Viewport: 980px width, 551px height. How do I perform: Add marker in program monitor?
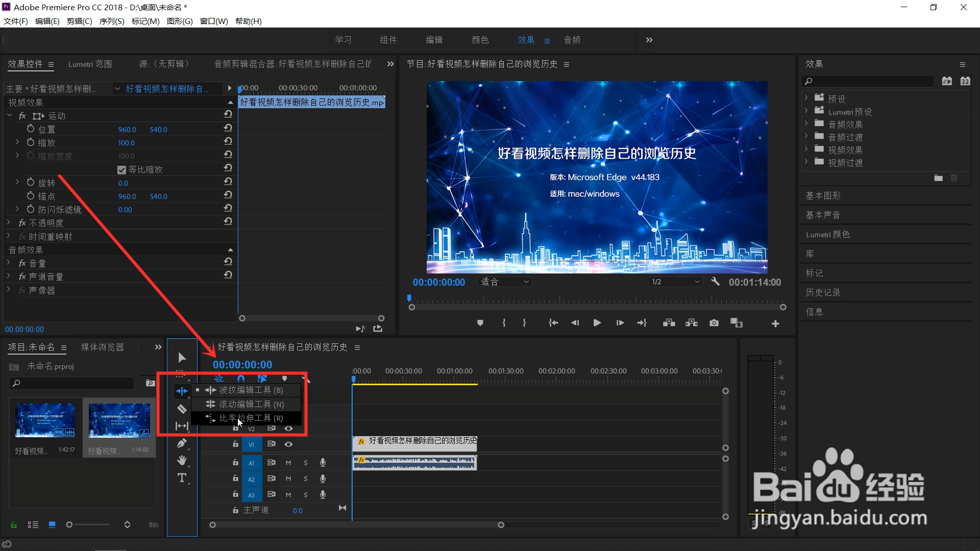[x=480, y=323]
